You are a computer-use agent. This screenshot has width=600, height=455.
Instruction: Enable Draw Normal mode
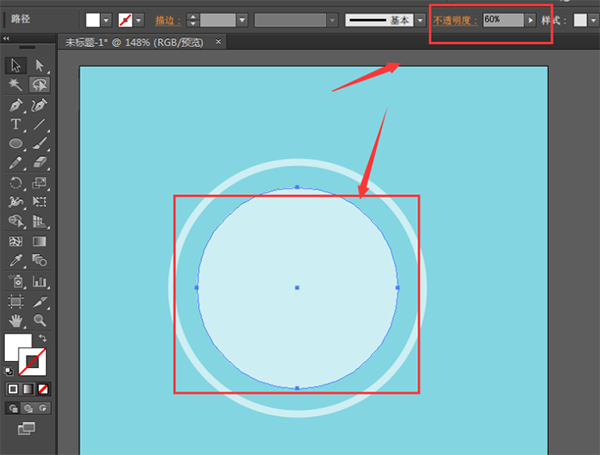point(13,408)
